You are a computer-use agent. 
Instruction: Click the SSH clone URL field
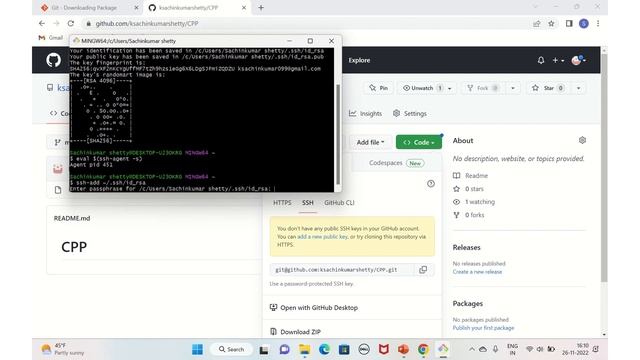(341, 270)
